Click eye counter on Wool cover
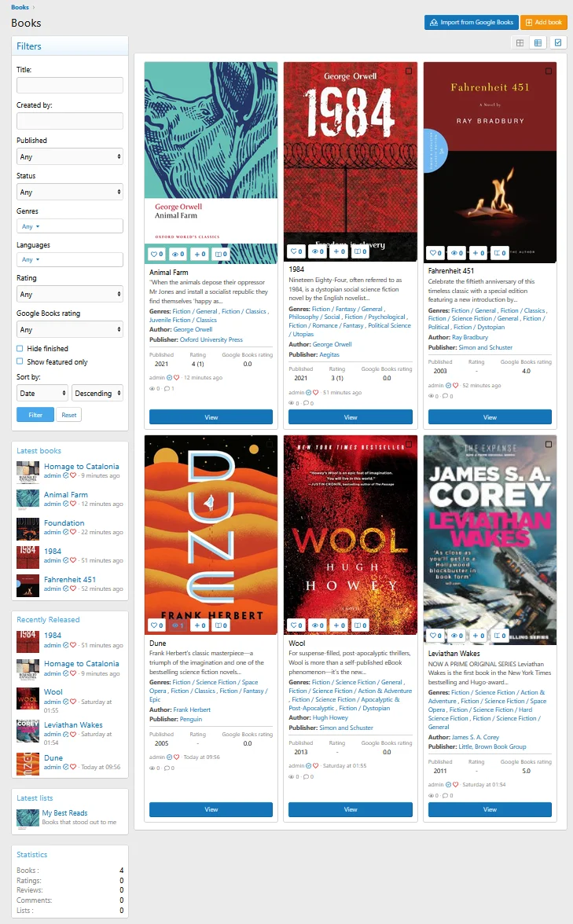This screenshot has height=924, width=573. 318,625
